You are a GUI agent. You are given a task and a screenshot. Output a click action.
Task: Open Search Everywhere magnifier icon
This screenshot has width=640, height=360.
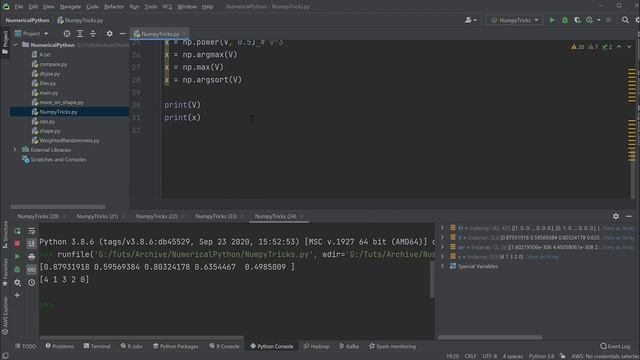(x=625, y=20)
